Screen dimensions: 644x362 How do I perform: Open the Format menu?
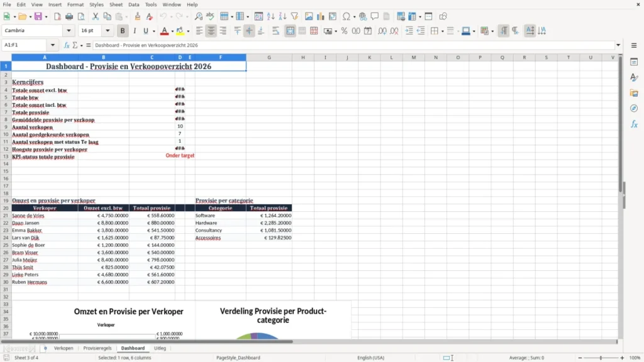(75, 4)
